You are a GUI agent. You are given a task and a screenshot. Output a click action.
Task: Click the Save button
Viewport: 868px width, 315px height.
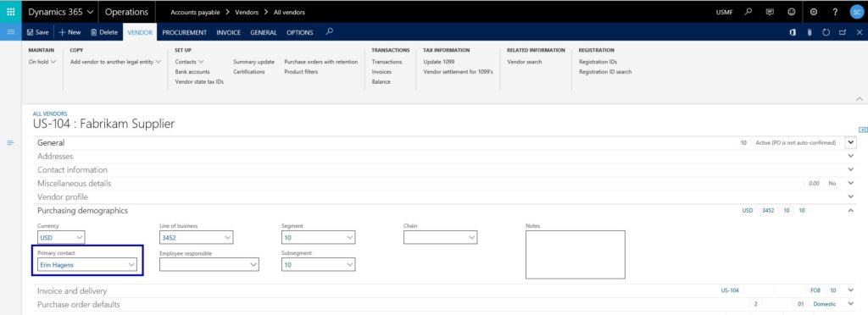click(37, 33)
